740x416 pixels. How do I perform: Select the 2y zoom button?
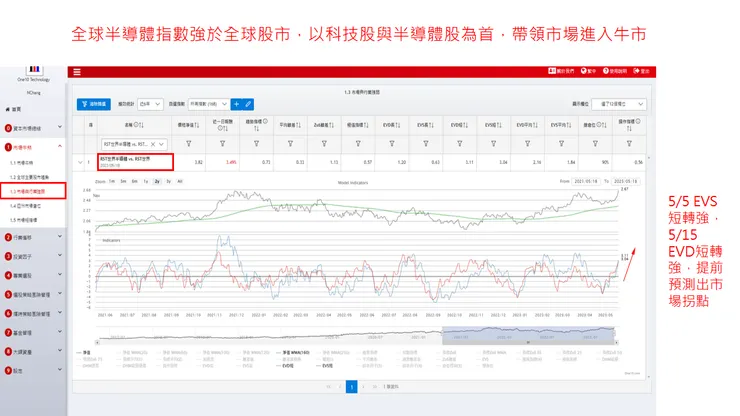(157, 181)
